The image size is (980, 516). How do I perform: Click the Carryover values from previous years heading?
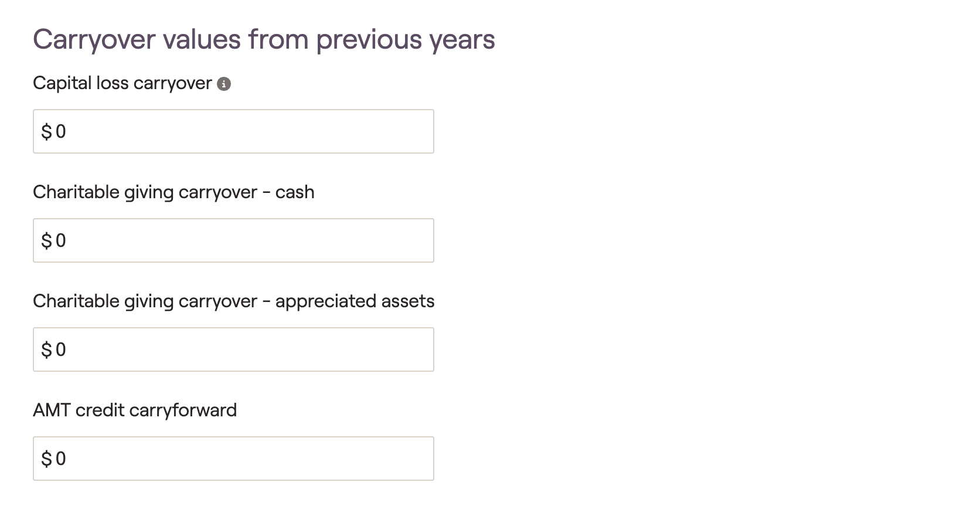coord(264,40)
